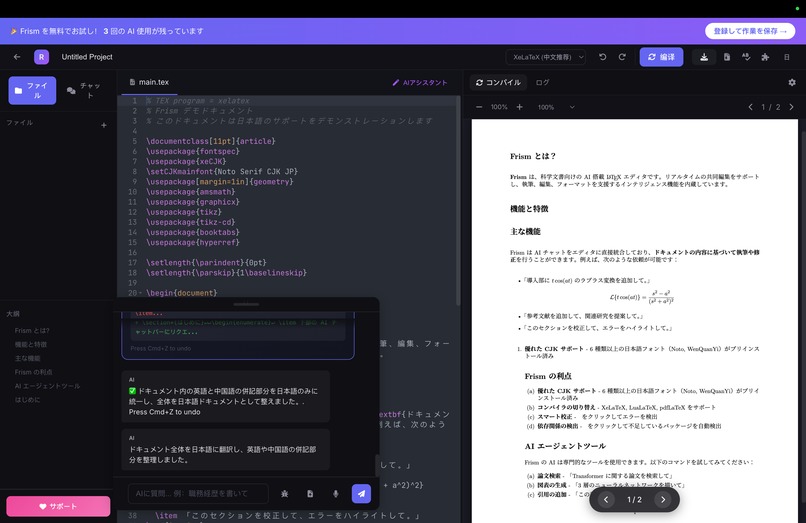806x523 pixels.
Task: Go to previous page in top pager
Action: point(750,107)
